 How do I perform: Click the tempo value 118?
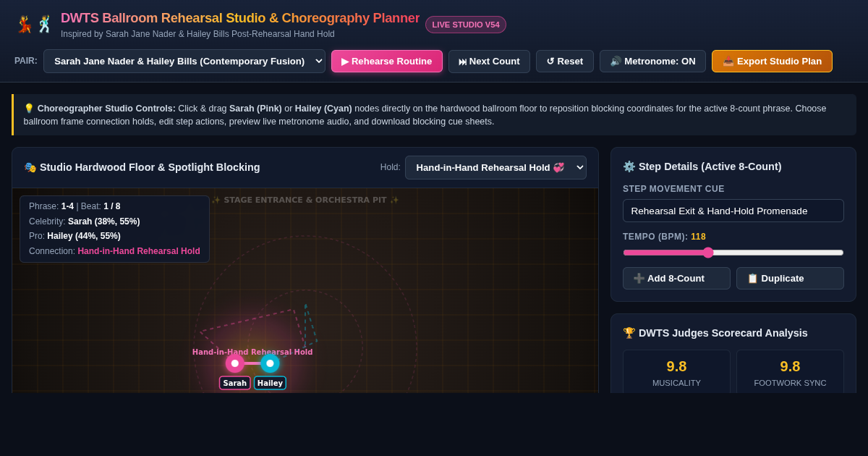pyautogui.click(x=698, y=237)
